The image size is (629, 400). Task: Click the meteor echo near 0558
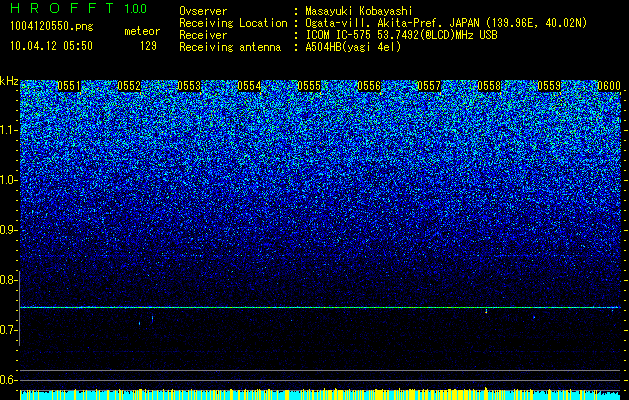point(486,311)
